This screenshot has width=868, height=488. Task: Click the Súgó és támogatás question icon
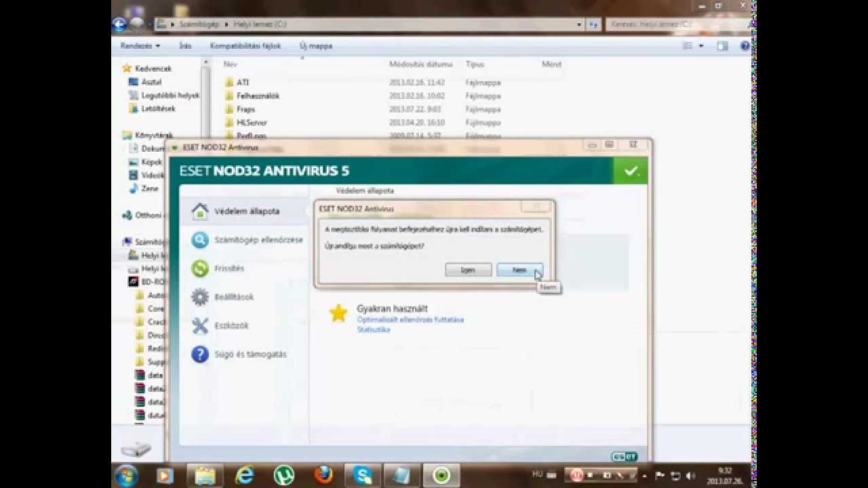tap(199, 354)
